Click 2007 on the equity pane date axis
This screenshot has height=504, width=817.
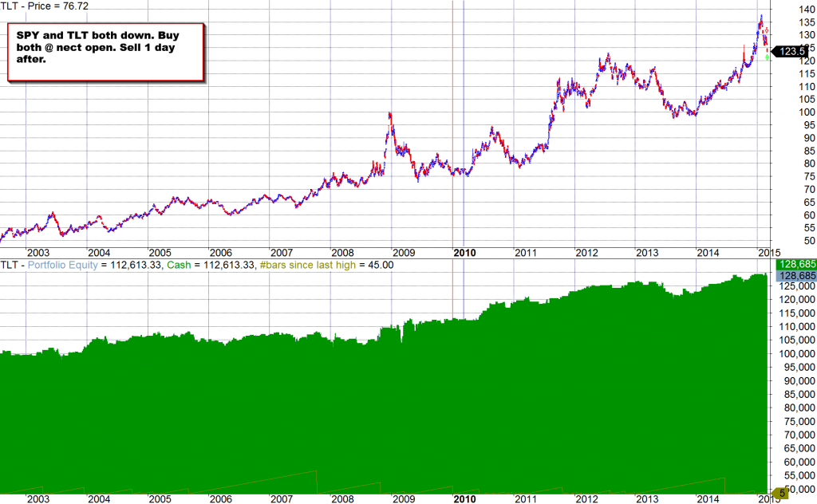click(282, 498)
